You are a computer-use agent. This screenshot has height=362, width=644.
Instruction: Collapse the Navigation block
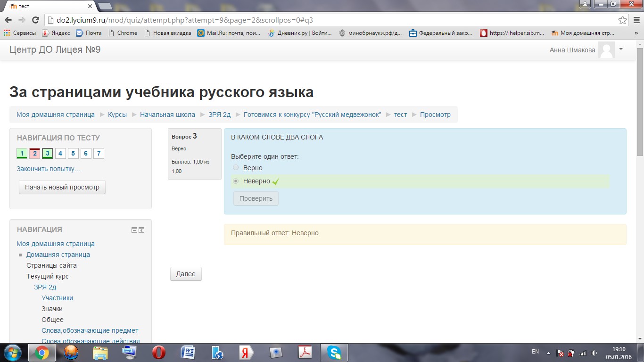(x=134, y=230)
